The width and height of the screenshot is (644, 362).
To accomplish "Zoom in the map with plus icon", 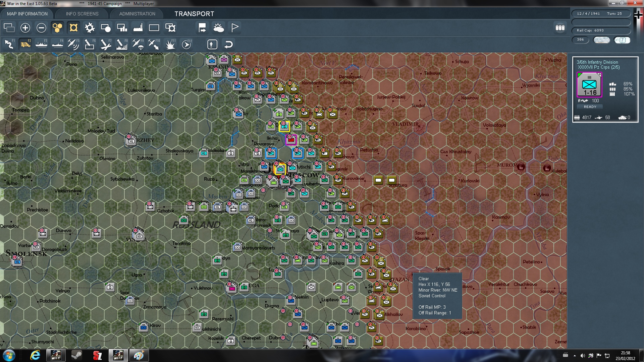I will [x=25, y=28].
